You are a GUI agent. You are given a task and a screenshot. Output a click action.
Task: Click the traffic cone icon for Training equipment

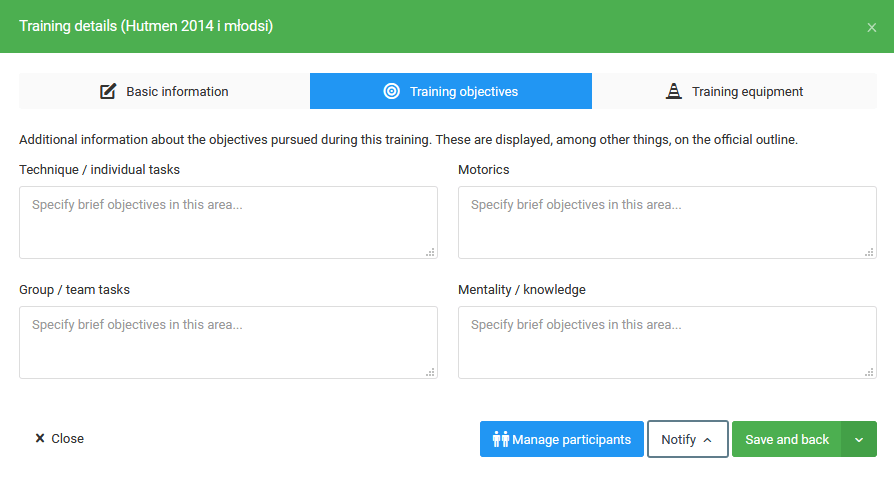pyautogui.click(x=674, y=91)
